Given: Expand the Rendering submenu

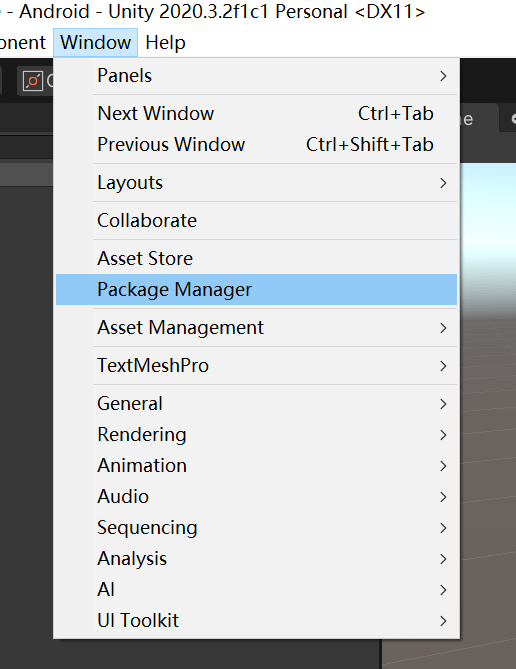Looking at the screenshot, I should [x=256, y=435].
